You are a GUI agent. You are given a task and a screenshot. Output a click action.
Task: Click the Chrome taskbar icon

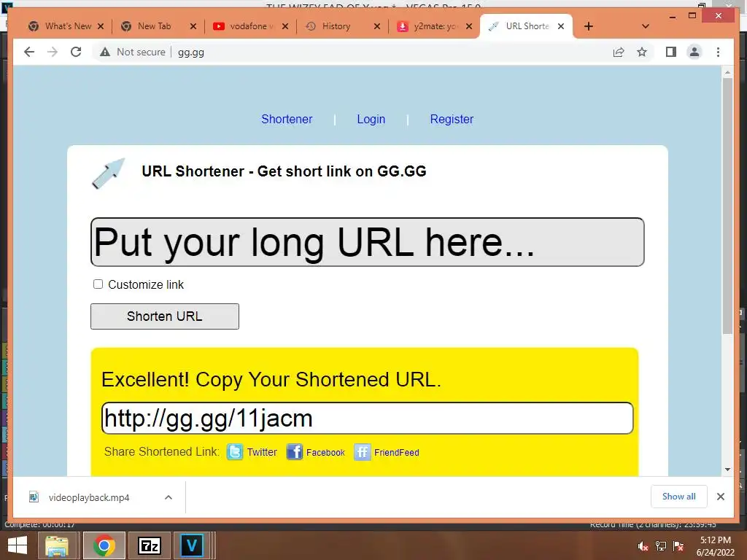[x=104, y=545]
